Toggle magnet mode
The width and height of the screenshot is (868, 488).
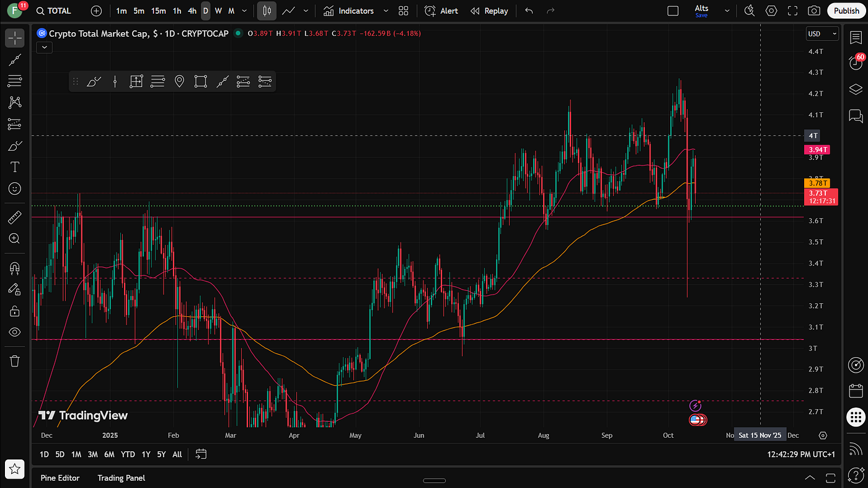(x=15, y=267)
